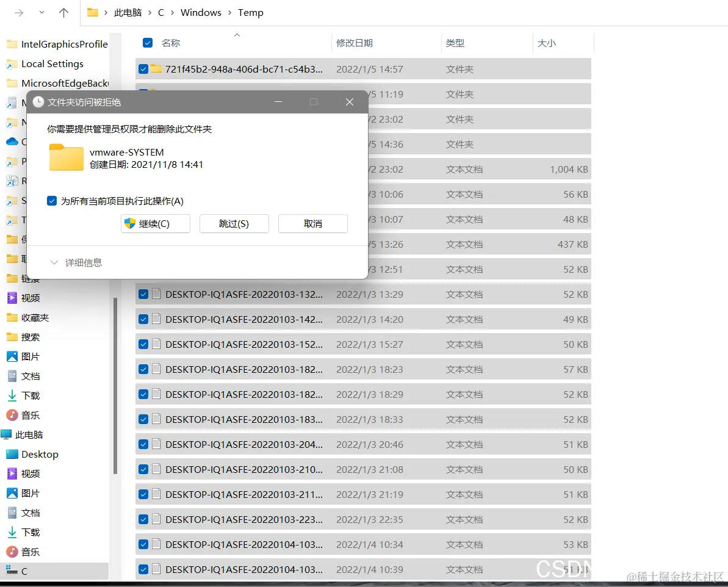This screenshot has width=728, height=587.
Task: Click 跳过(S) button in the dialog
Action: [x=234, y=223]
